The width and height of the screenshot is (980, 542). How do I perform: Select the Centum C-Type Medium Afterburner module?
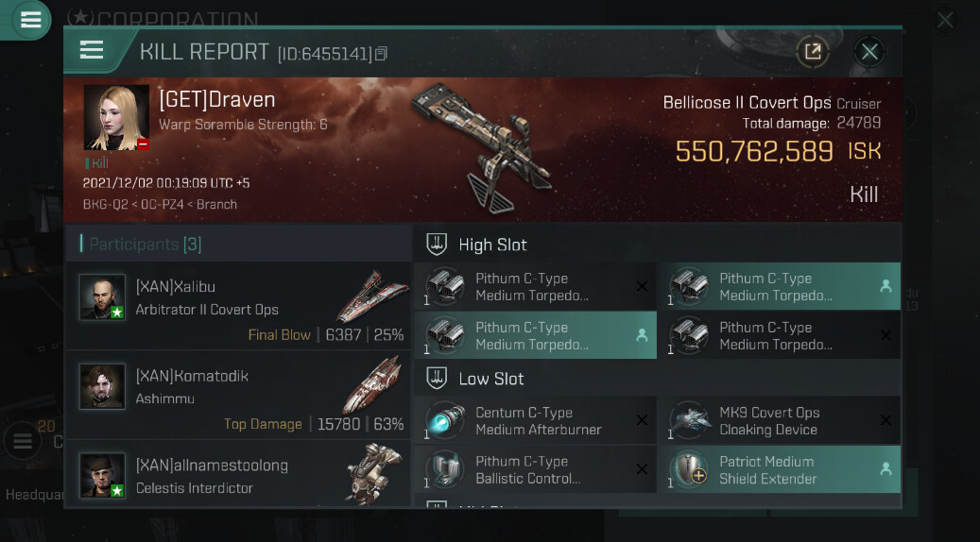535,421
